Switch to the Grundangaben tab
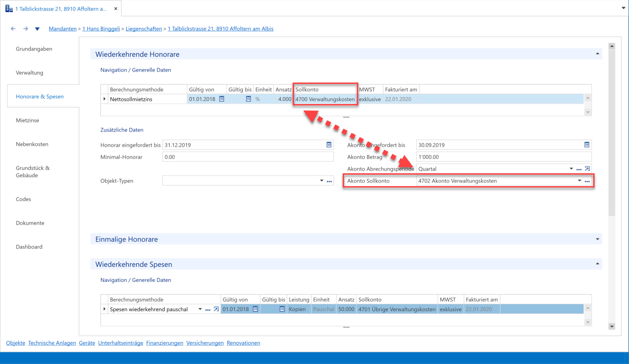Image resolution: width=629 pixels, height=364 pixels. pyautogui.click(x=34, y=49)
